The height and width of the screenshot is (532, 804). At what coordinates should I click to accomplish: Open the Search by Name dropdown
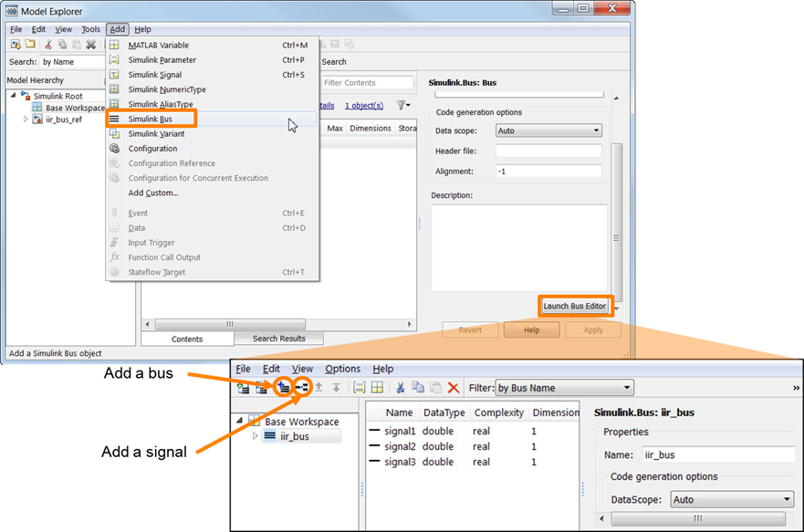click(72, 61)
